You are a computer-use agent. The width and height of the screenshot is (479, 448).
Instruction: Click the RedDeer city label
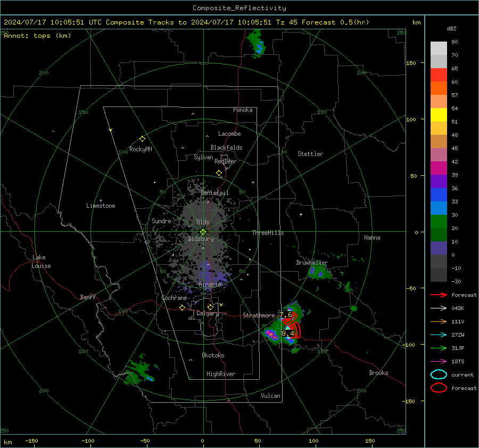click(226, 161)
